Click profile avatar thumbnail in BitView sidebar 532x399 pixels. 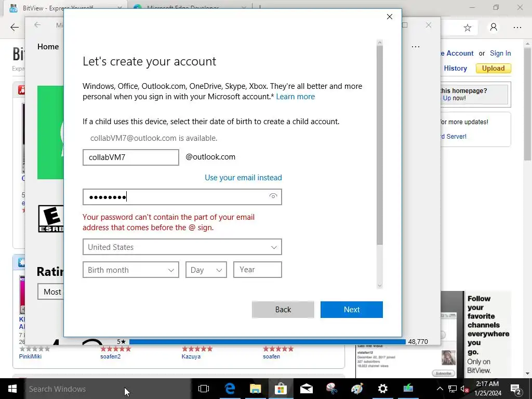(x=448, y=357)
